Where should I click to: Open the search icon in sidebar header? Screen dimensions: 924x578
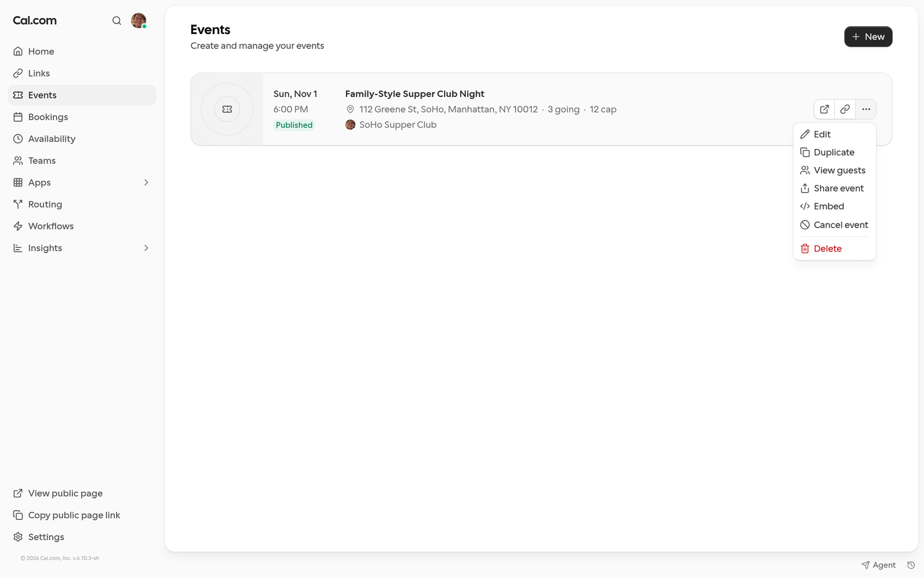pyautogui.click(x=117, y=21)
